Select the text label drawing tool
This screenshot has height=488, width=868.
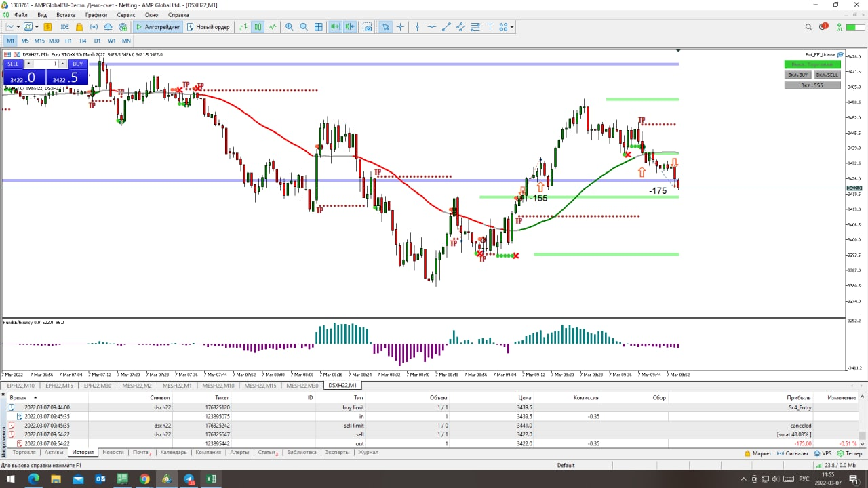coord(489,27)
